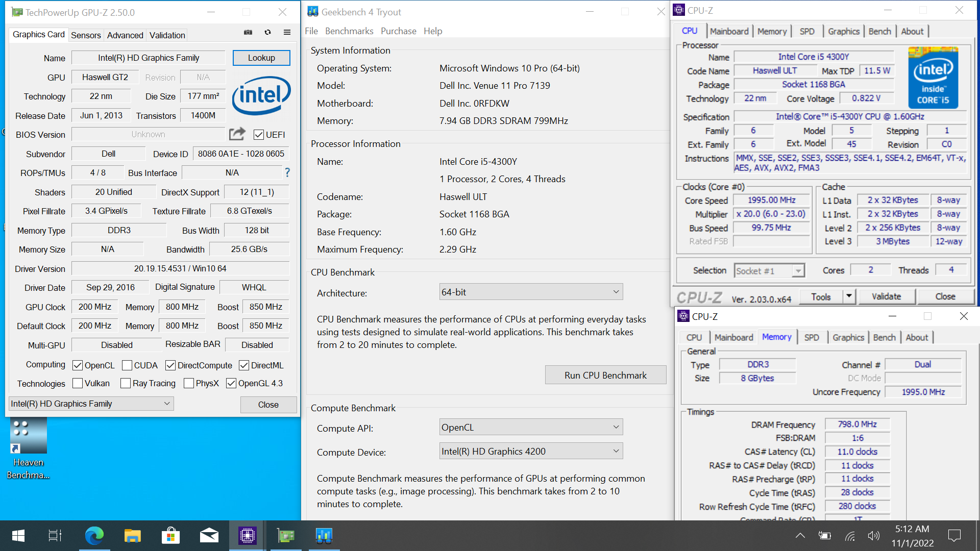This screenshot has height=551, width=980.
Task: Open the Purchase menu in Geekbench
Action: point(399,31)
